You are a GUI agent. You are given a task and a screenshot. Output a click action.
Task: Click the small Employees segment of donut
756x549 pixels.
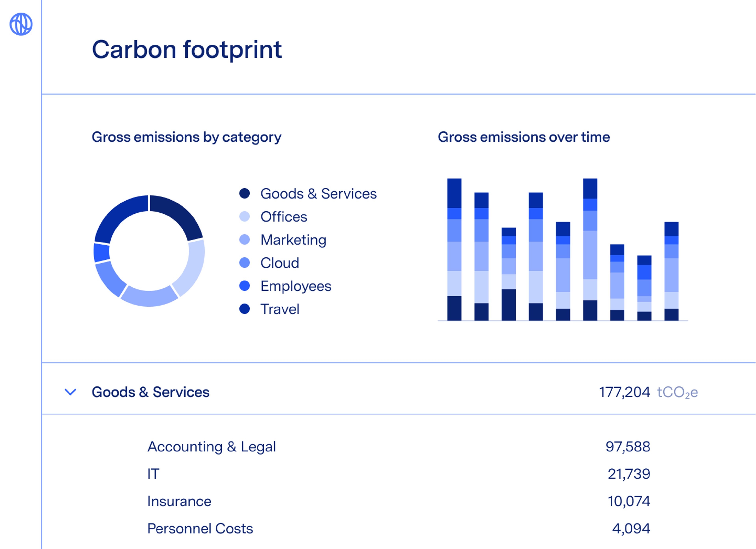[101, 253]
